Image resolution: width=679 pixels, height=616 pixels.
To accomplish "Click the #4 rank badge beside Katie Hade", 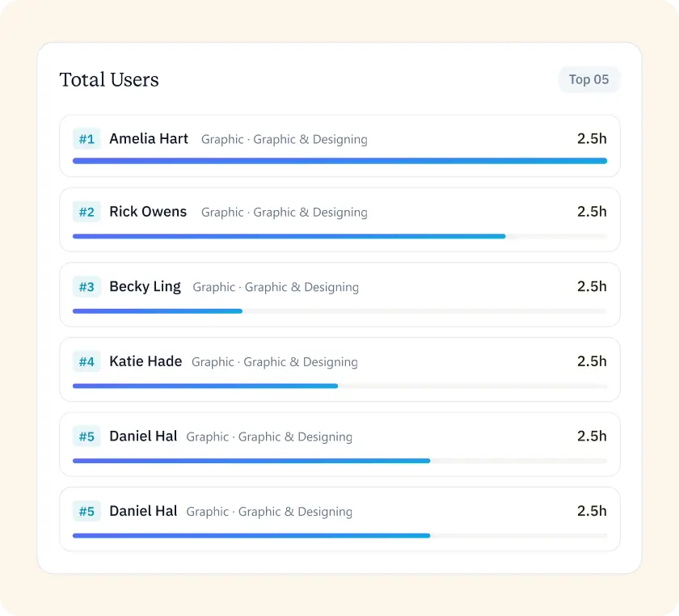I will coord(86,361).
